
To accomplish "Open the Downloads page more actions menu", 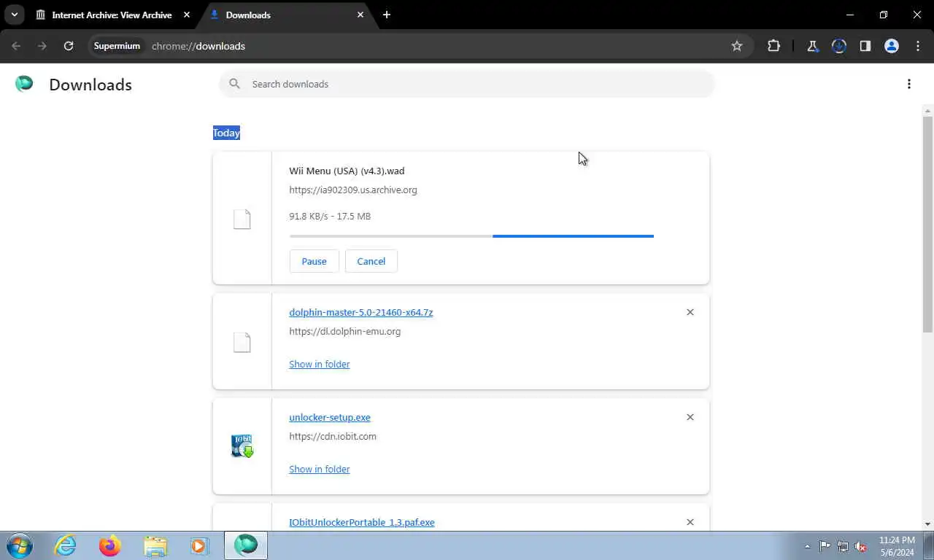I will (908, 84).
